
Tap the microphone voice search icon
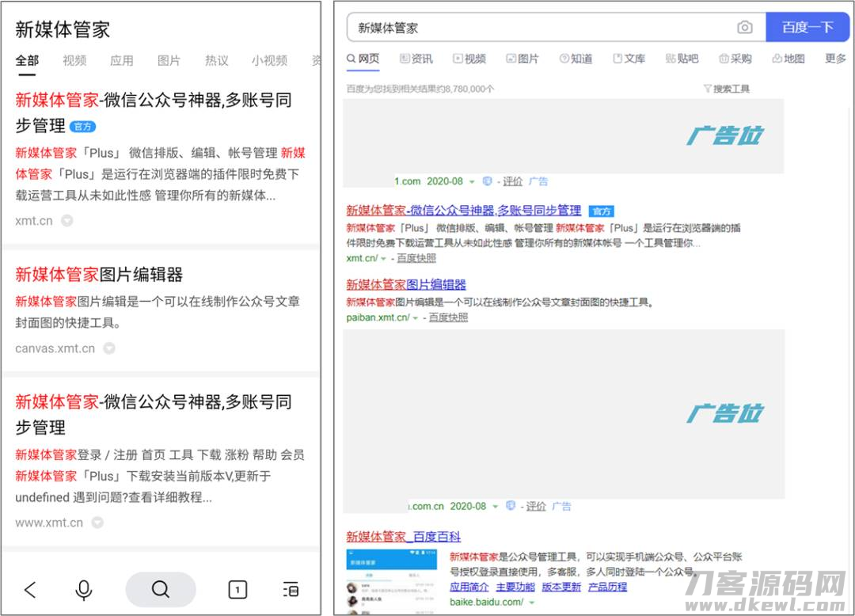point(83,590)
